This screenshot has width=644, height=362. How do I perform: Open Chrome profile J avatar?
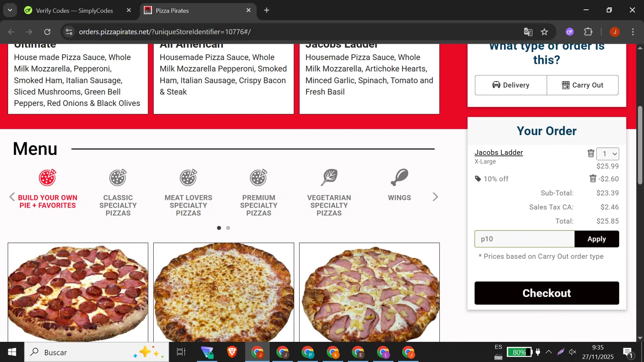click(615, 32)
